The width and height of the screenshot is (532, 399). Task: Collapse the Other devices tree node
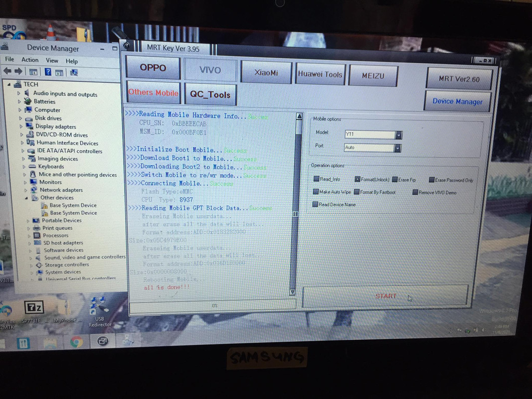coord(26,198)
